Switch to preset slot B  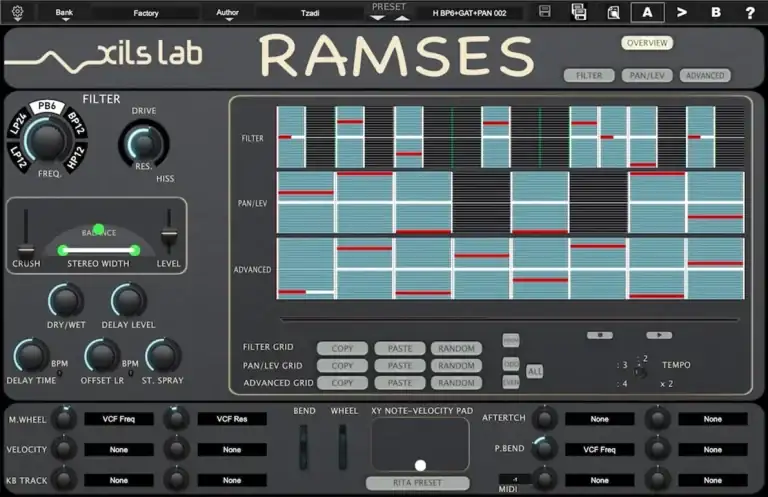click(x=716, y=12)
